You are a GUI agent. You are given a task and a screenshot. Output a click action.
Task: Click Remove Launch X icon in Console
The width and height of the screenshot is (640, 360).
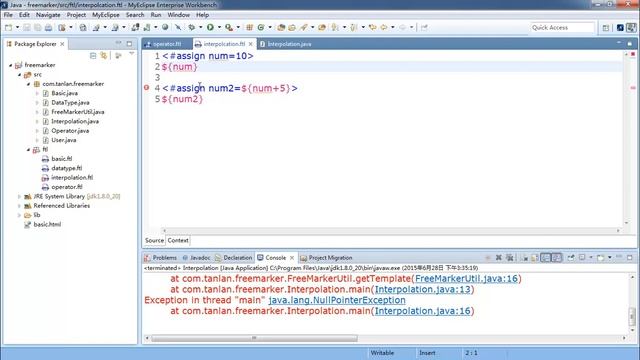pyautogui.click(x=498, y=258)
